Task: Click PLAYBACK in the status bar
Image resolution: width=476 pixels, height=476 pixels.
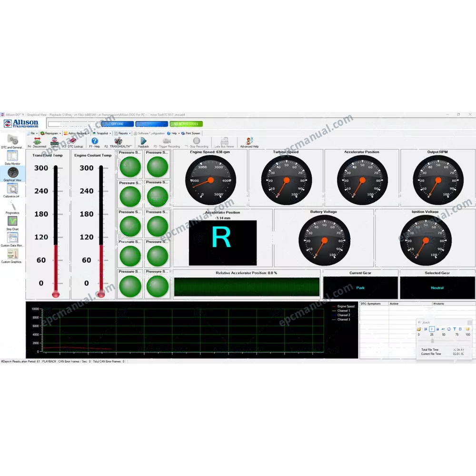Action: point(49,361)
